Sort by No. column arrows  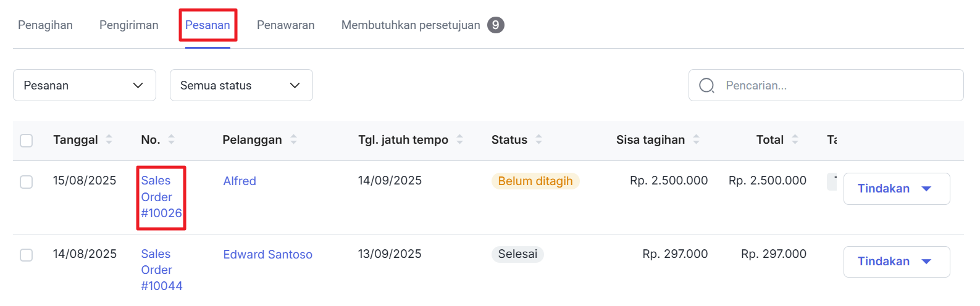click(x=172, y=139)
